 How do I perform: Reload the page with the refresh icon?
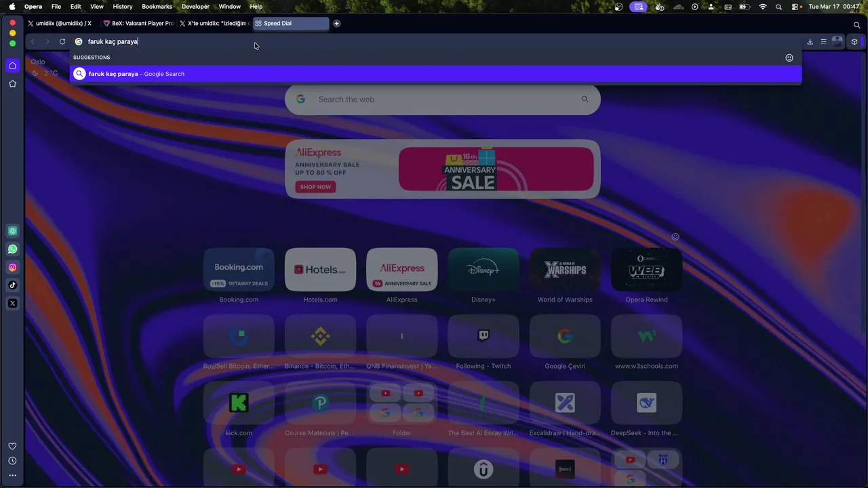point(62,41)
